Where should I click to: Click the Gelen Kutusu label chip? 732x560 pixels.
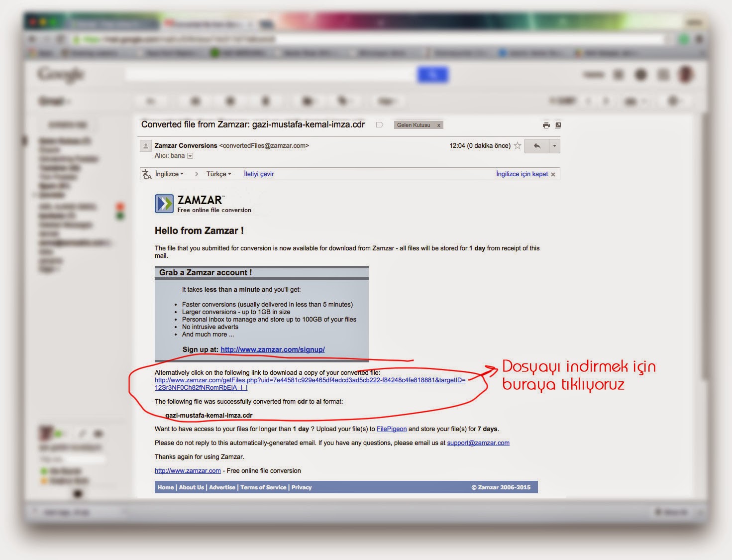pyautogui.click(x=414, y=125)
